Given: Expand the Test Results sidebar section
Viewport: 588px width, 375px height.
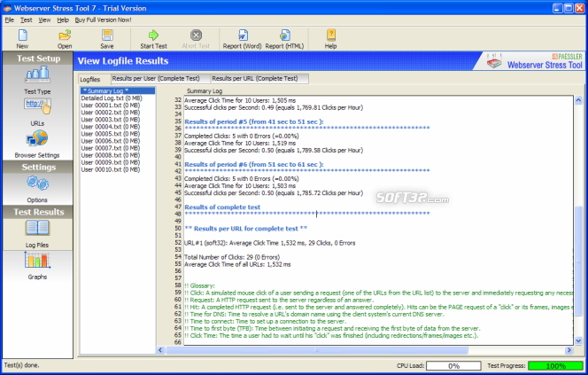Looking at the screenshot, I should (38, 212).
